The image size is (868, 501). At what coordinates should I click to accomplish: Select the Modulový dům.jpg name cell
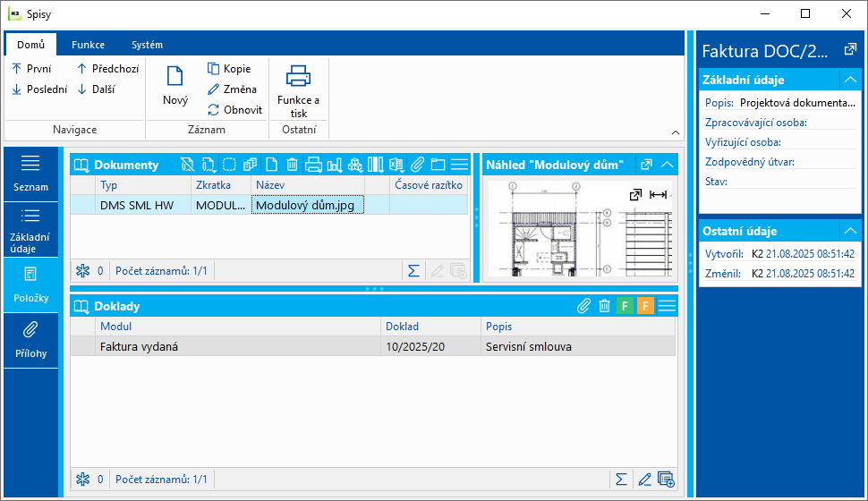point(308,205)
